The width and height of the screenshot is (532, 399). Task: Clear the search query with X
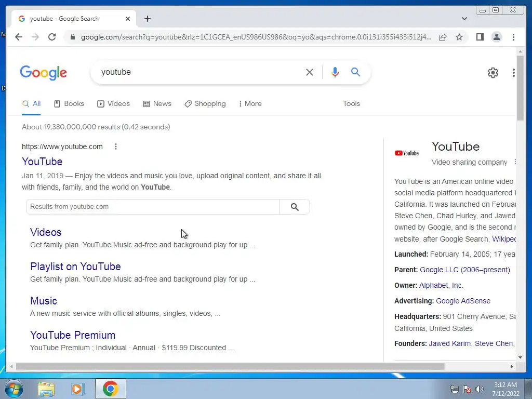[x=310, y=72]
